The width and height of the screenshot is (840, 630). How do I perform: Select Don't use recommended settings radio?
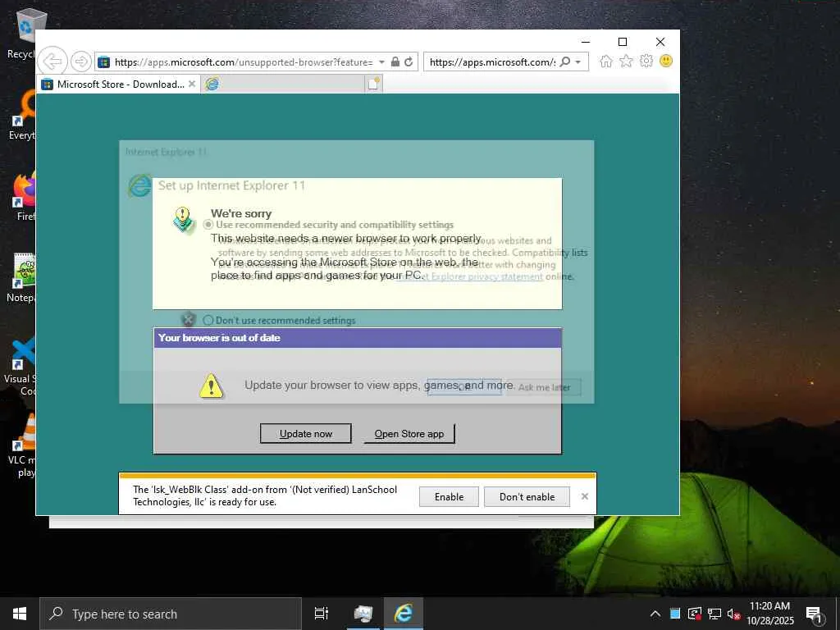pos(208,321)
